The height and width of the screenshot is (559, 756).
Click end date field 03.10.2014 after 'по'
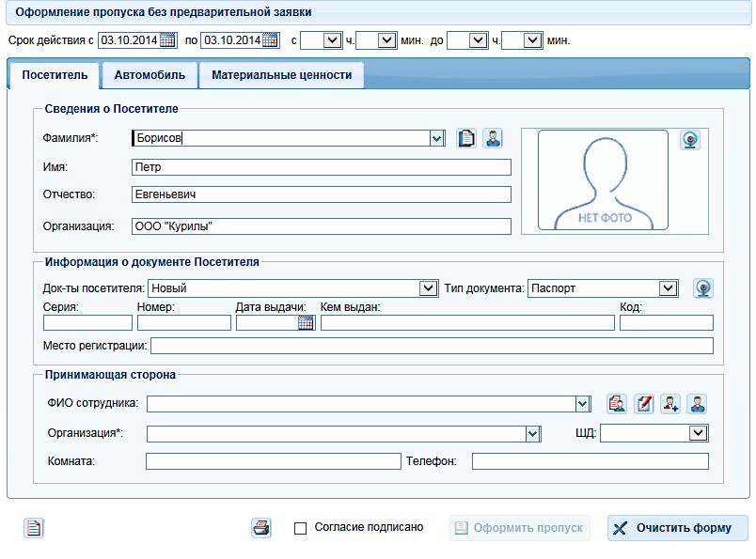pyautogui.click(x=232, y=40)
